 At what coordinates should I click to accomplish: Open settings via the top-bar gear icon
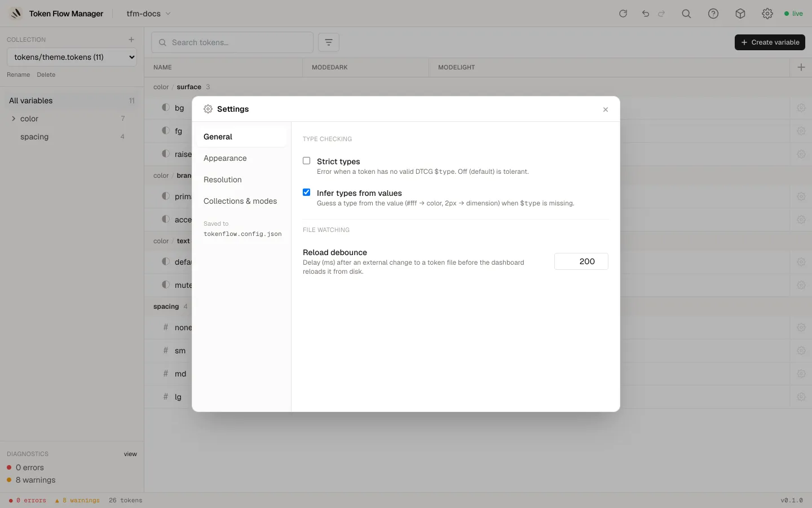click(767, 14)
